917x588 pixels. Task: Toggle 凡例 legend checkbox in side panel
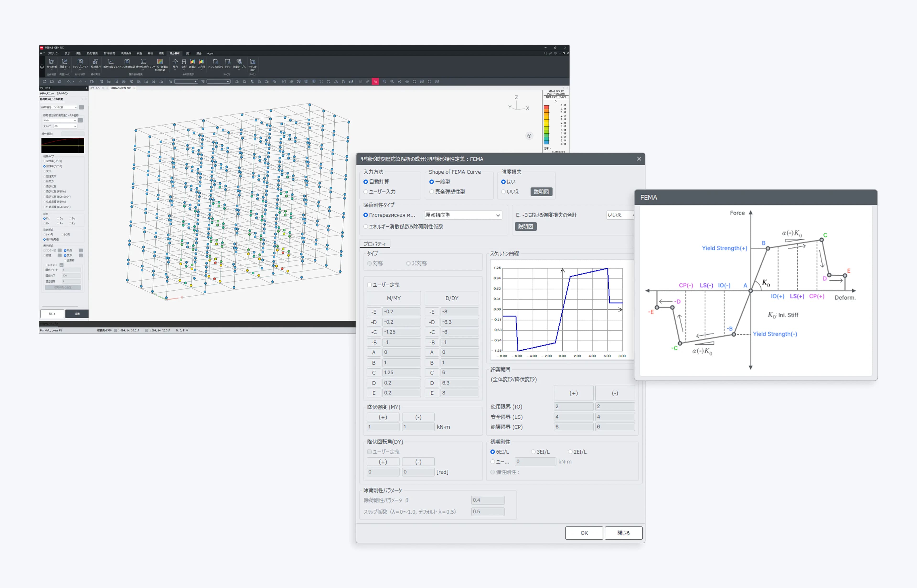point(65,251)
